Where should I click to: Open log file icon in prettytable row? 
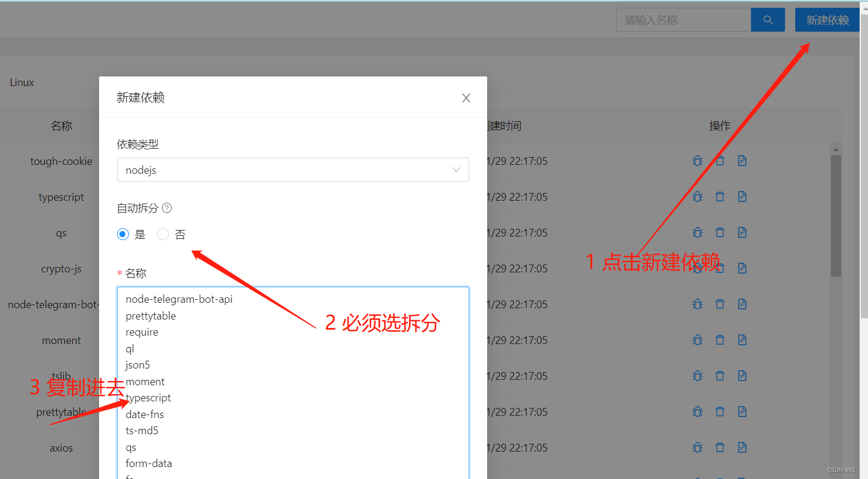point(742,412)
